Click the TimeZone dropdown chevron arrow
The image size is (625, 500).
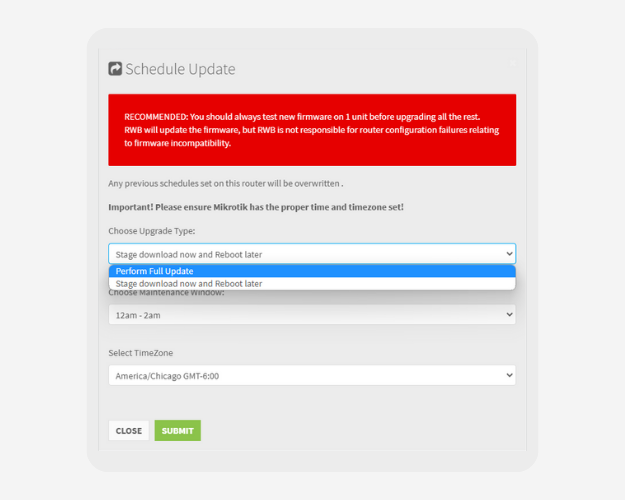510,376
